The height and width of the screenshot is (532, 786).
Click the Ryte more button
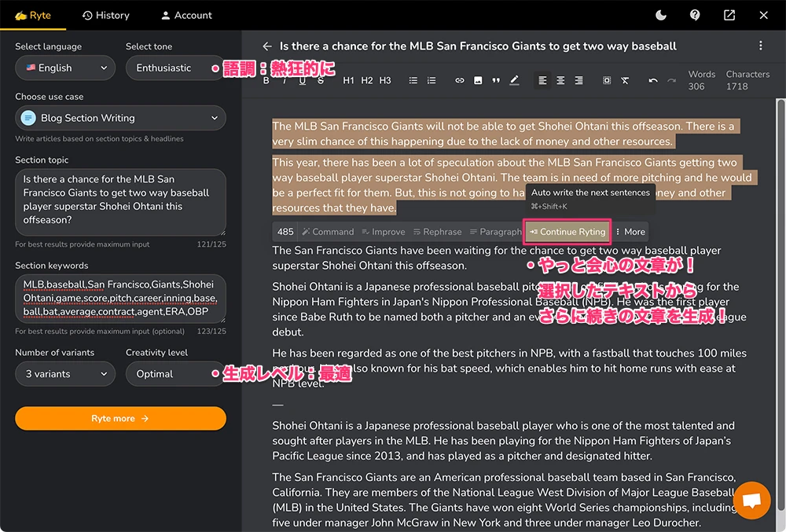120,418
